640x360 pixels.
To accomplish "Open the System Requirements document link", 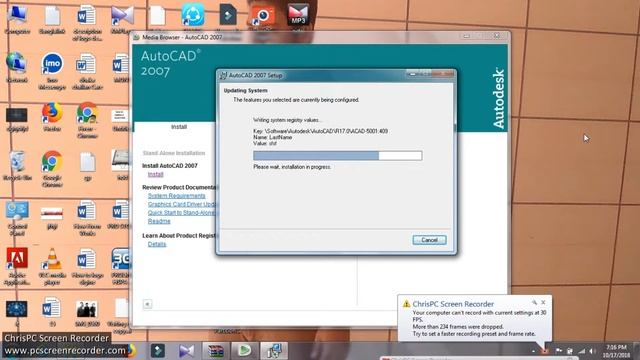I will pos(176,196).
